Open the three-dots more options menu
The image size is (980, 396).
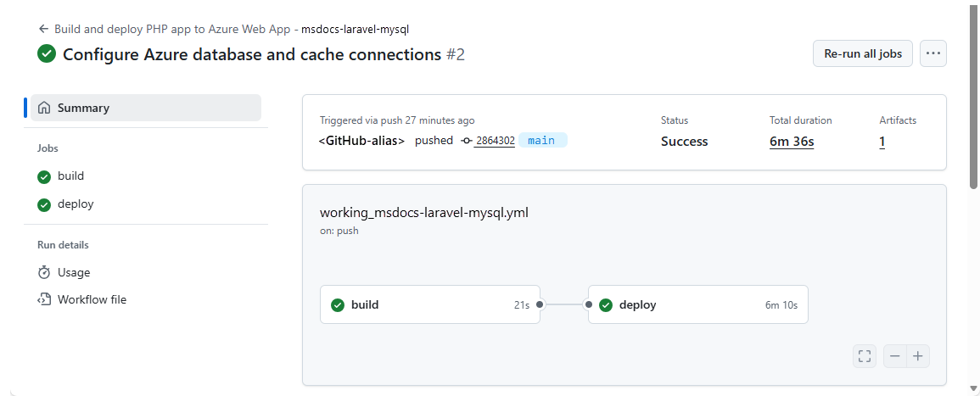click(x=933, y=53)
